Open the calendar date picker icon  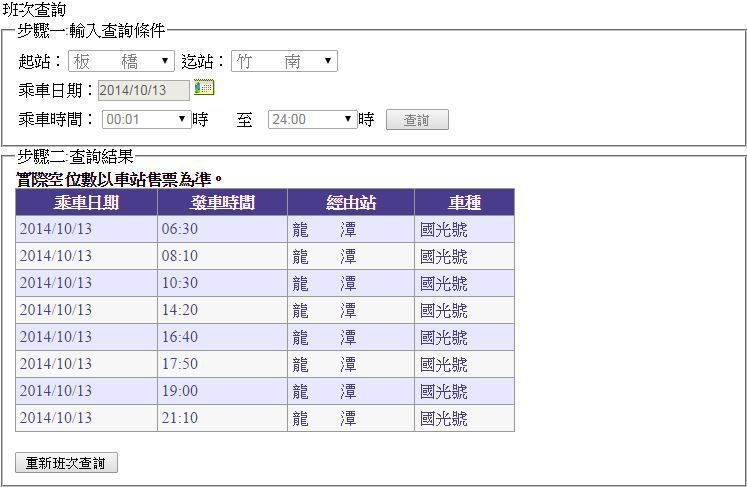coord(204,88)
